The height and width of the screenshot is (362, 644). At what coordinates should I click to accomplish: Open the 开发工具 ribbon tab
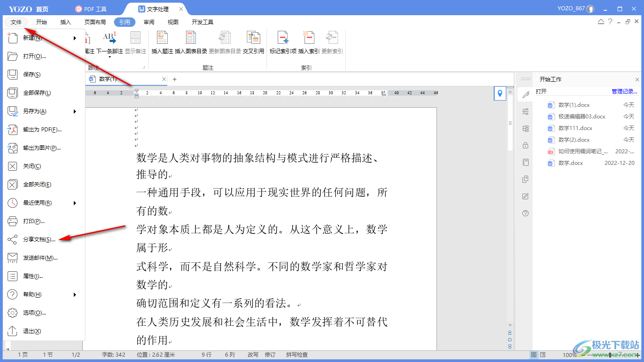203,22
